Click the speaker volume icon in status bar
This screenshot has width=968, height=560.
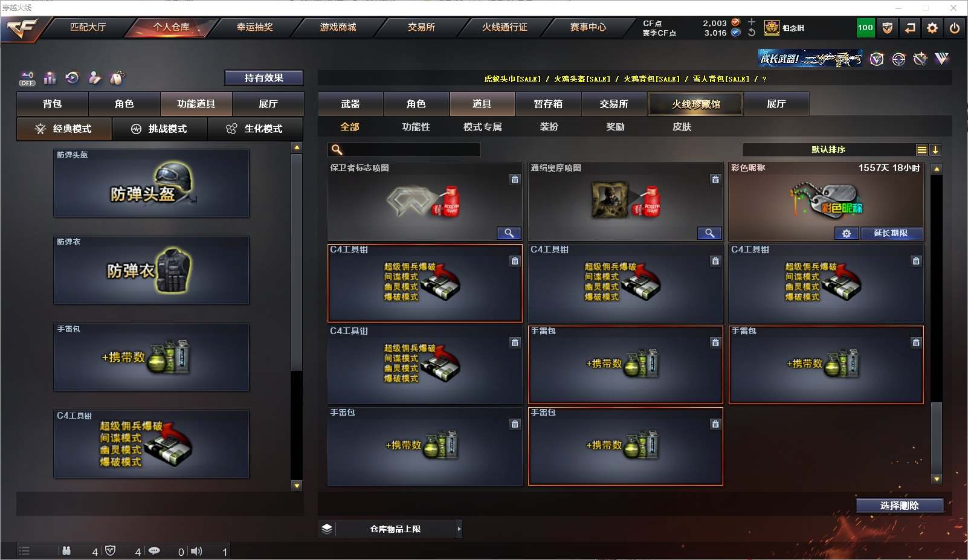196,551
